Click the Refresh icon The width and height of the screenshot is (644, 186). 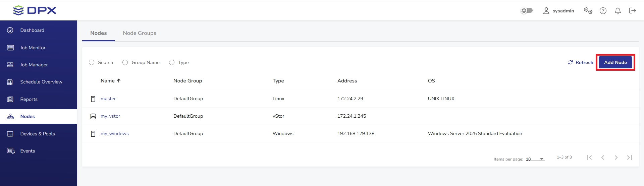pos(570,63)
